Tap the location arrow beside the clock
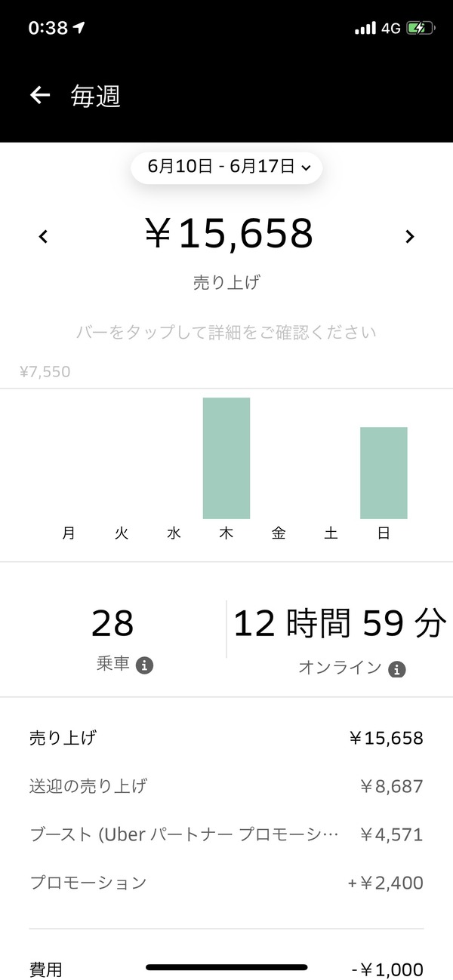Screen dimensions: 453x980 (79, 28)
